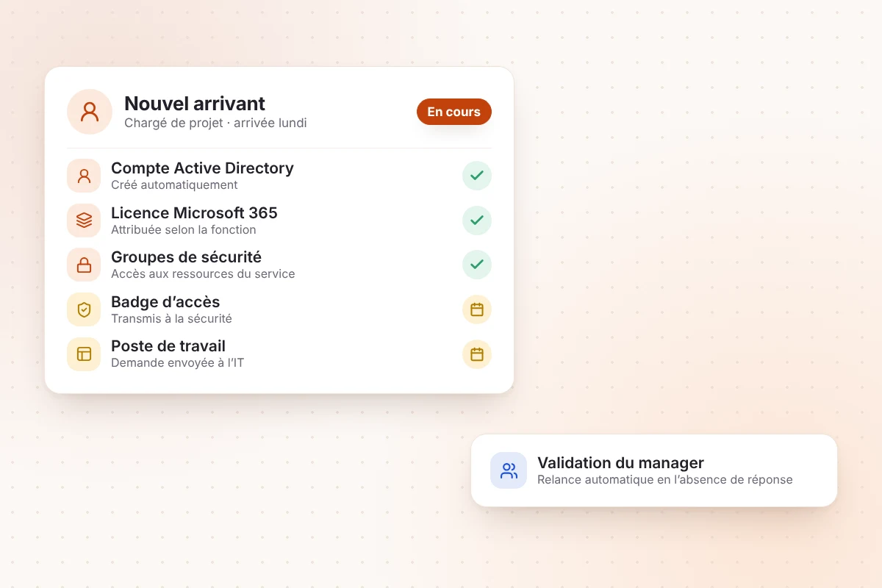Click the Groupes de sécurité lock icon
This screenshot has width=882, height=588.
pos(84,265)
